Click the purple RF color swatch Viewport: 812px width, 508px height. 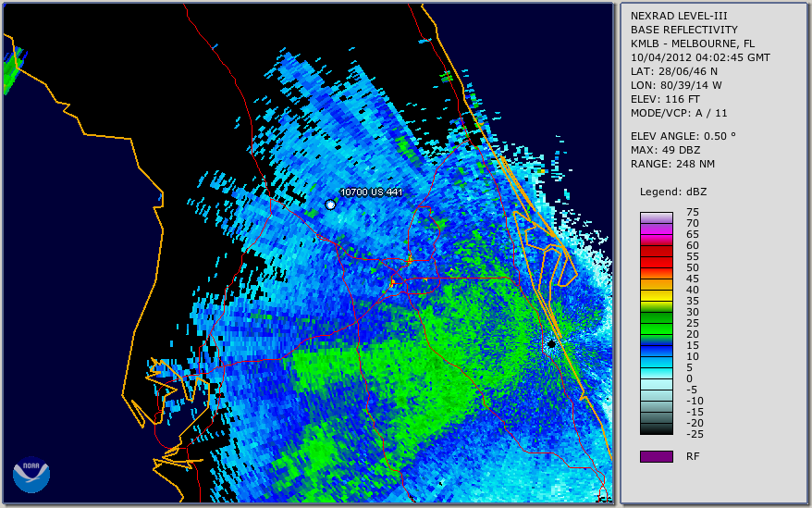pos(656,456)
